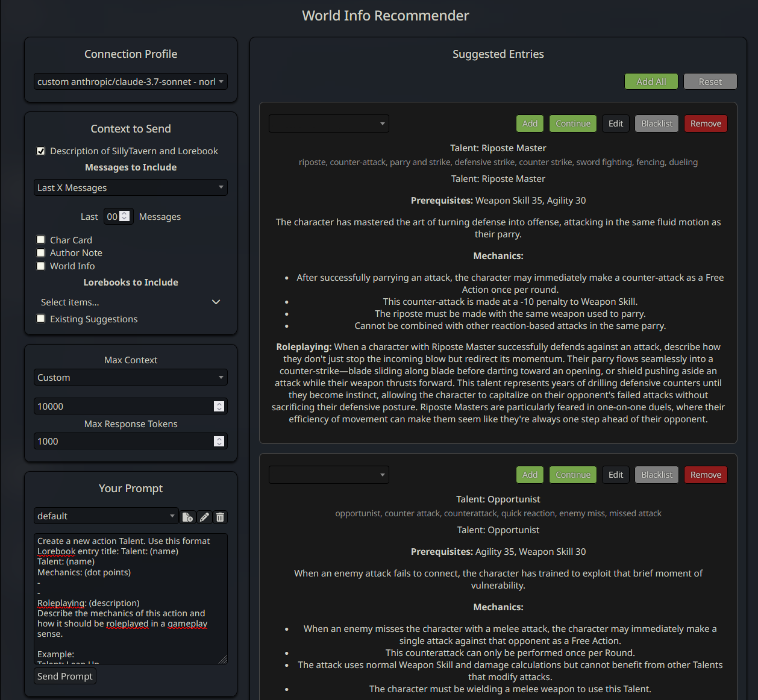Click the Send Prompt button

click(x=65, y=677)
